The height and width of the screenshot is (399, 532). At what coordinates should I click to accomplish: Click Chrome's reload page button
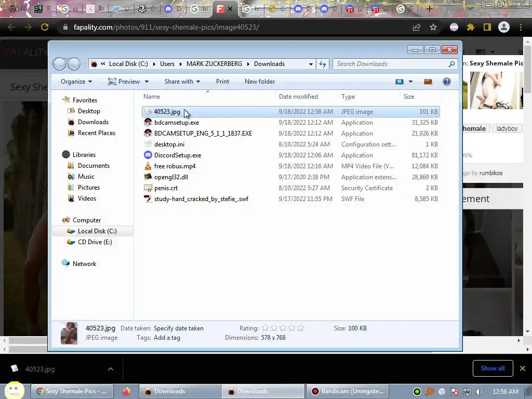tap(45, 27)
